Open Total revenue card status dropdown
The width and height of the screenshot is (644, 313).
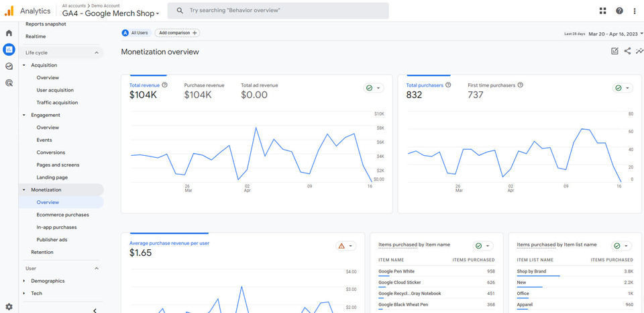[x=373, y=88]
